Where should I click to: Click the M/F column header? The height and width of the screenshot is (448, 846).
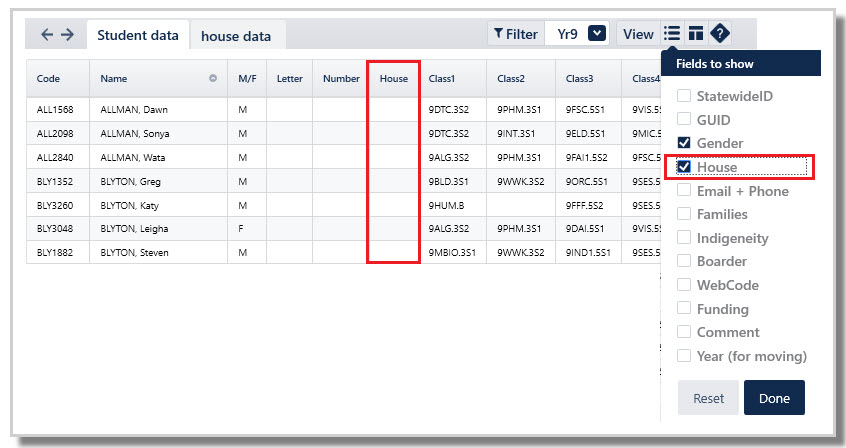point(247,78)
